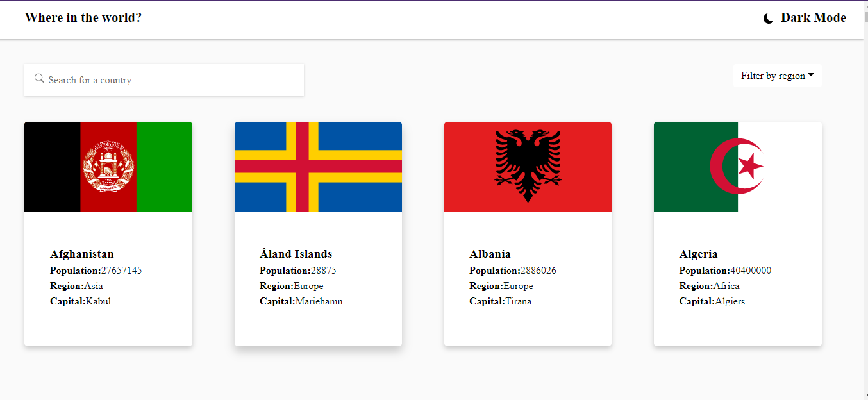Click the Mariehamn capital label
Viewport: 868px width, 400px height.
[x=319, y=301]
